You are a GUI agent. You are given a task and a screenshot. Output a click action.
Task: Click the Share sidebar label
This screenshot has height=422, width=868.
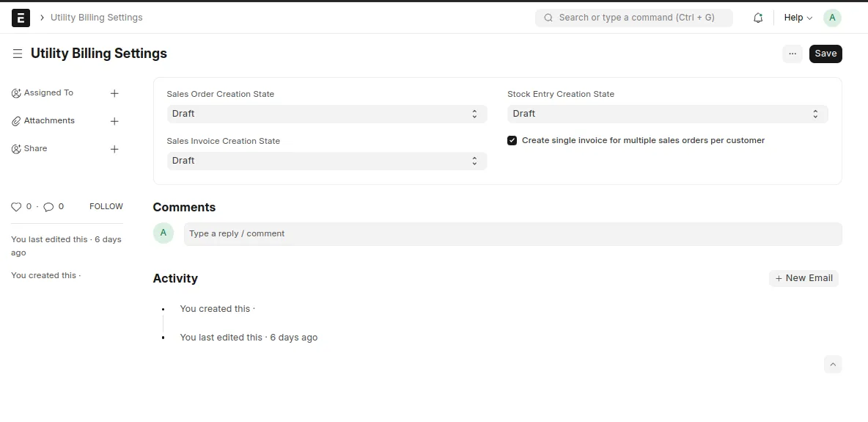click(x=35, y=148)
